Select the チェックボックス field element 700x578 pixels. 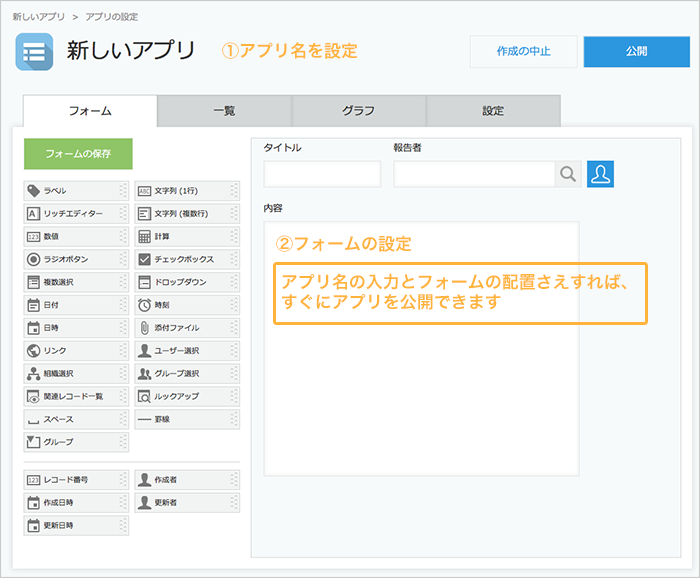click(x=187, y=259)
